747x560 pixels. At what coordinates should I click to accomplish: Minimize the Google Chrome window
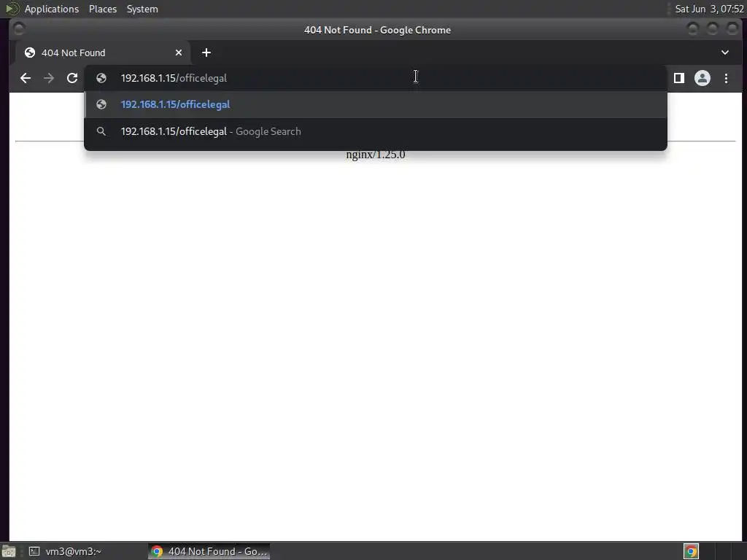pos(693,29)
